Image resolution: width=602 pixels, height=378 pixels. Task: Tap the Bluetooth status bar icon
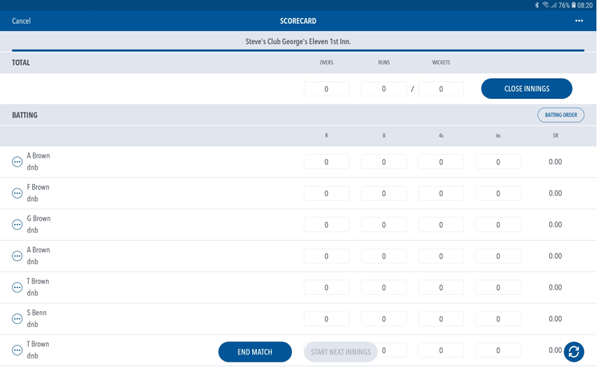[x=537, y=5]
